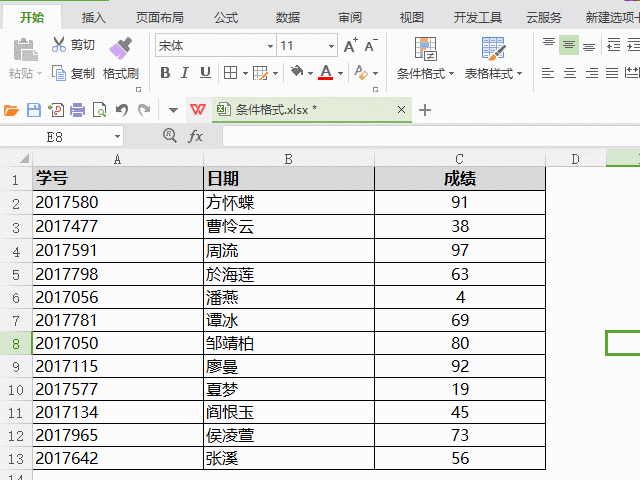The image size is (640, 480).
Task: Click inside the formula bar input
Action: point(431,136)
